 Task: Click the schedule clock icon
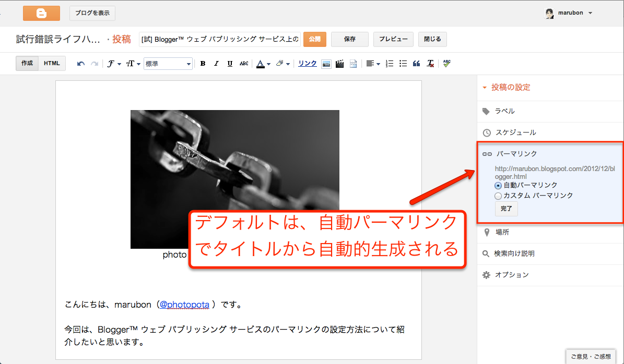click(486, 133)
